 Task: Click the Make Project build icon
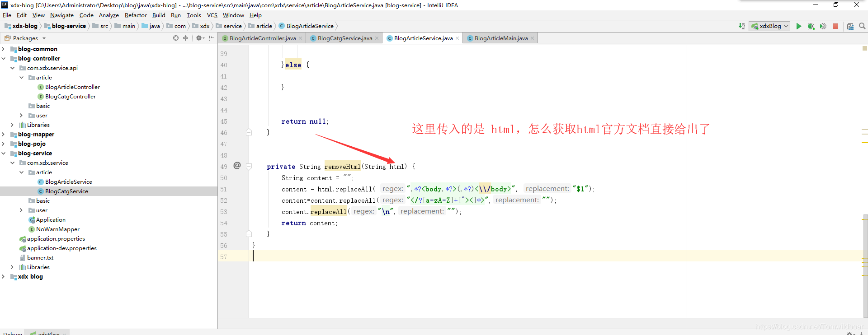tap(742, 26)
